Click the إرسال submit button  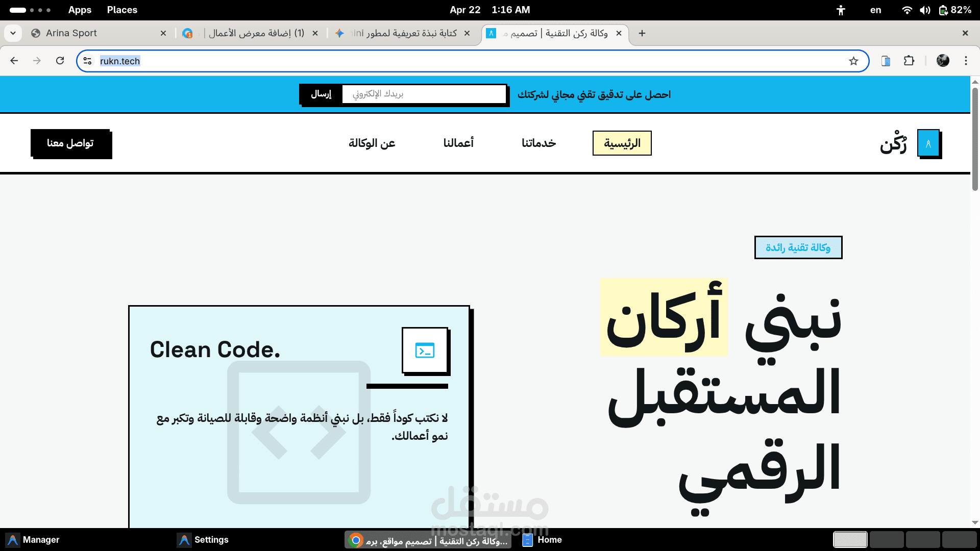(x=321, y=94)
